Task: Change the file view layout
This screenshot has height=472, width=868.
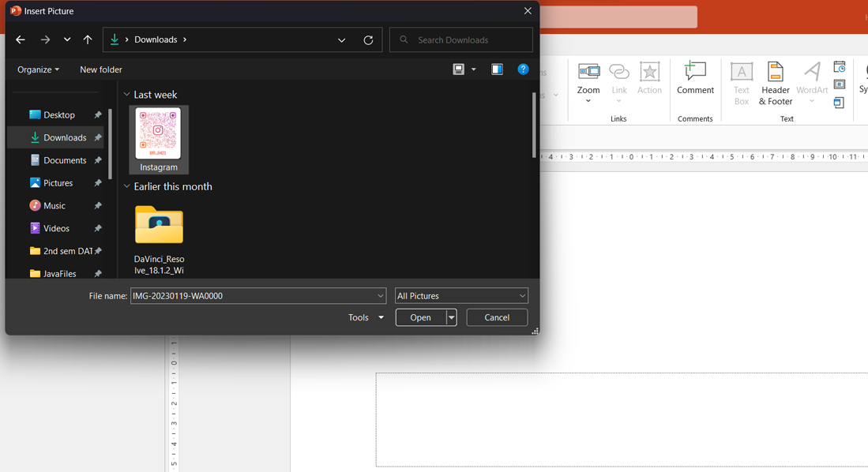Action: (x=458, y=69)
